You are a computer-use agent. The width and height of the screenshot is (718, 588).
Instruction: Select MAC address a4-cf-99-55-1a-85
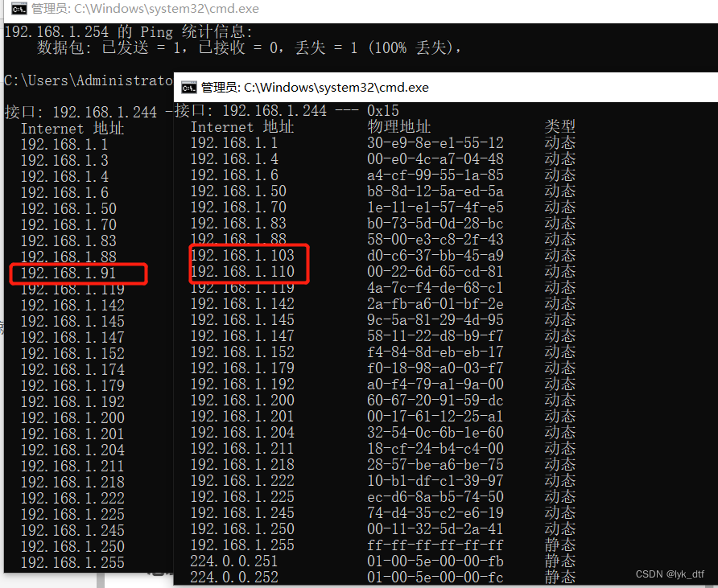(435, 175)
